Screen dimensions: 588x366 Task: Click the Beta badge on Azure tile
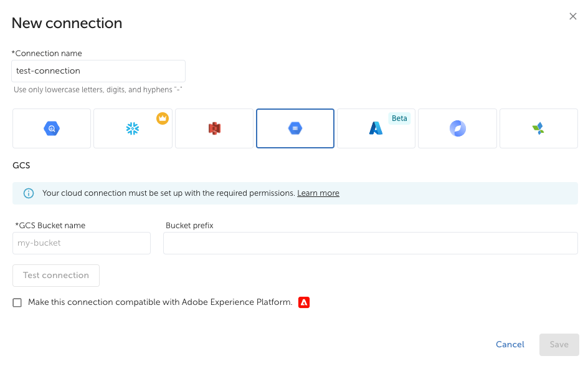399,118
